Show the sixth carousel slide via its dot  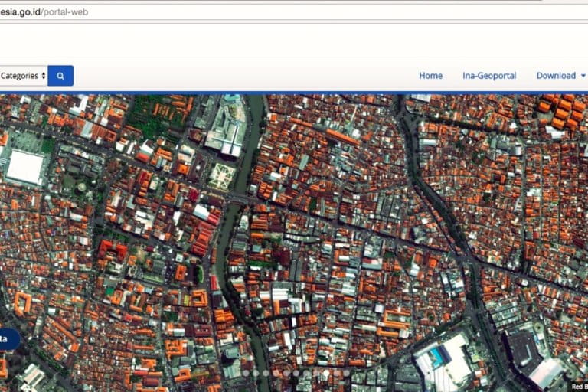pyautogui.click(x=296, y=373)
